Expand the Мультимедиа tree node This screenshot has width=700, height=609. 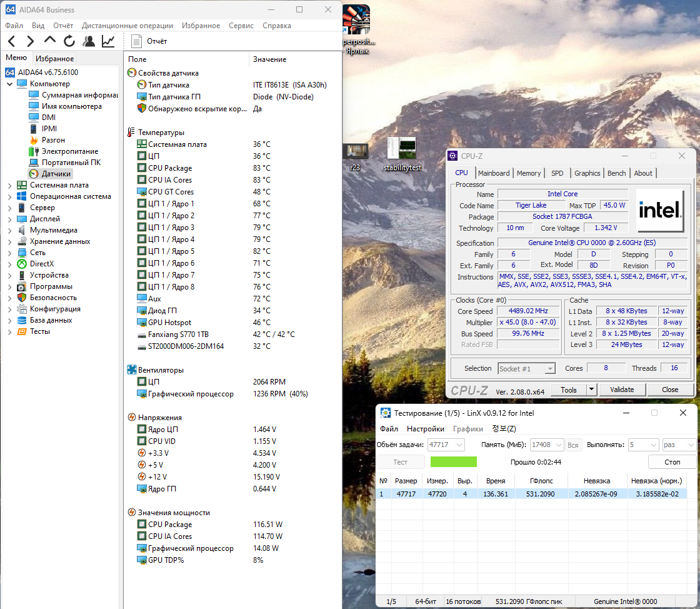pyautogui.click(x=9, y=230)
